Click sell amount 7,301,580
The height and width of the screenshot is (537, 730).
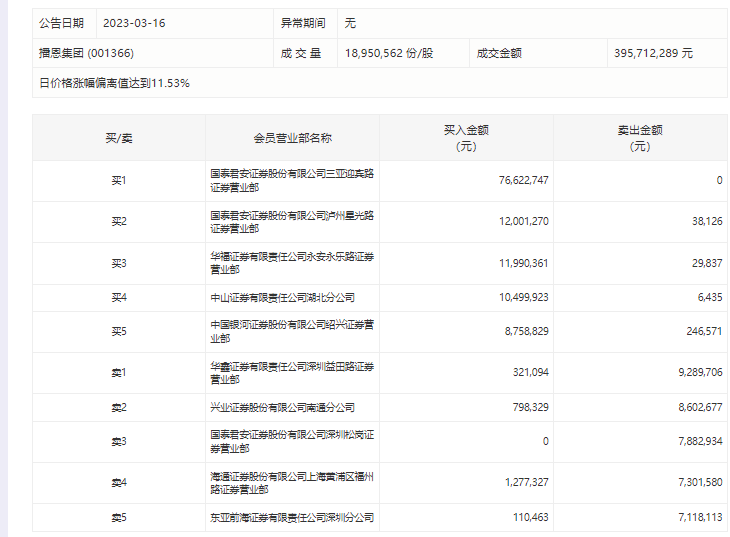pyautogui.click(x=700, y=482)
